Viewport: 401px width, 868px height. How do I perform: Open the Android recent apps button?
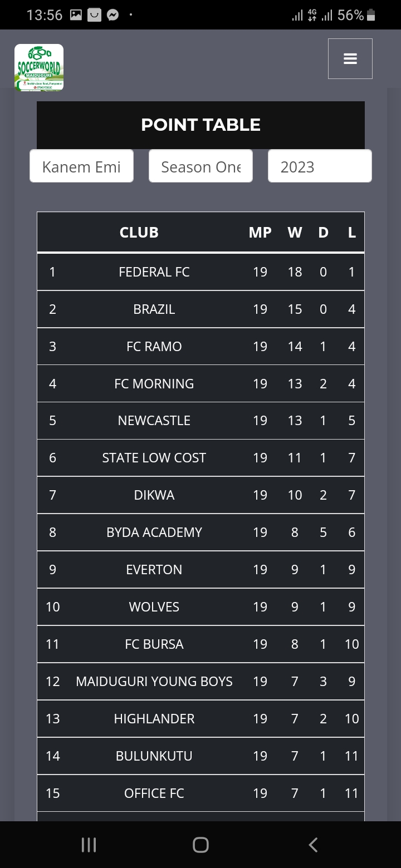coord(89,845)
